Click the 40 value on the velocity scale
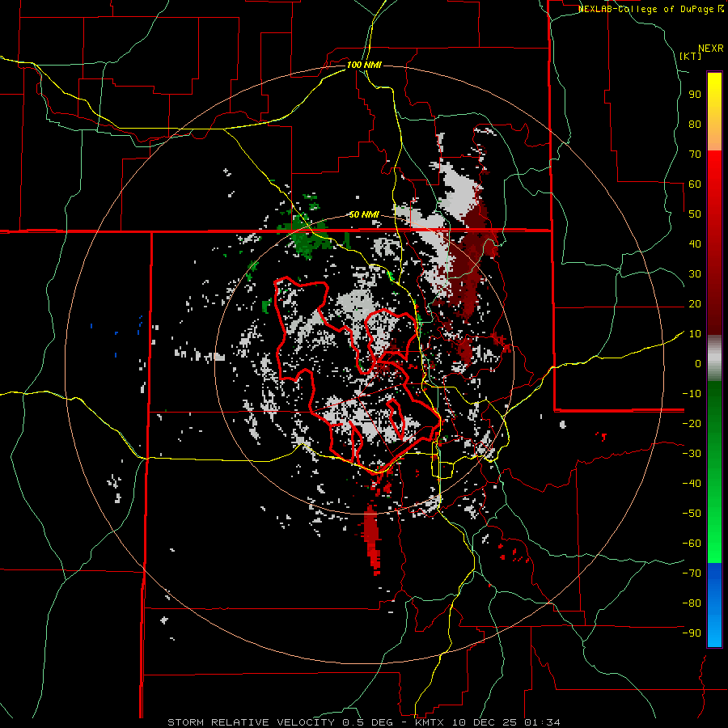This screenshot has width=728, height=728. pos(695,243)
